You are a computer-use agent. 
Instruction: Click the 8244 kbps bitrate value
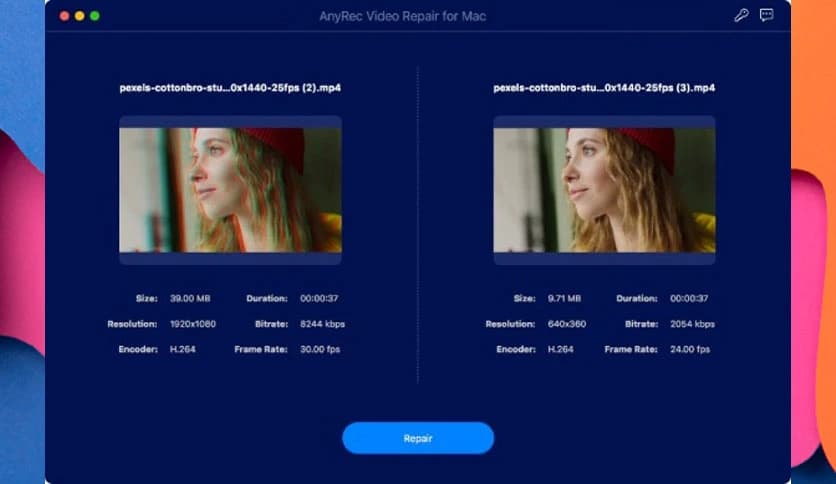323,324
